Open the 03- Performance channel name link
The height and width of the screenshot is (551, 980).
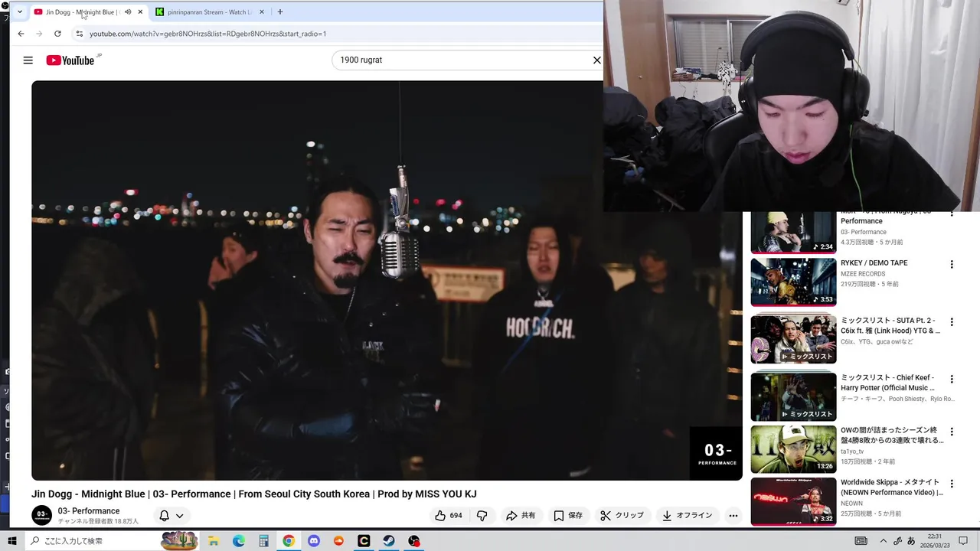click(89, 510)
